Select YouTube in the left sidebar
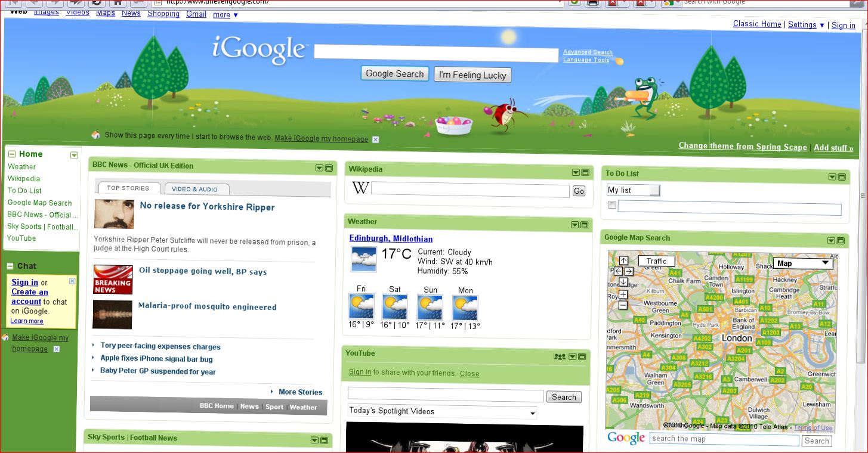This screenshot has height=453, width=868. (x=21, y=238)
